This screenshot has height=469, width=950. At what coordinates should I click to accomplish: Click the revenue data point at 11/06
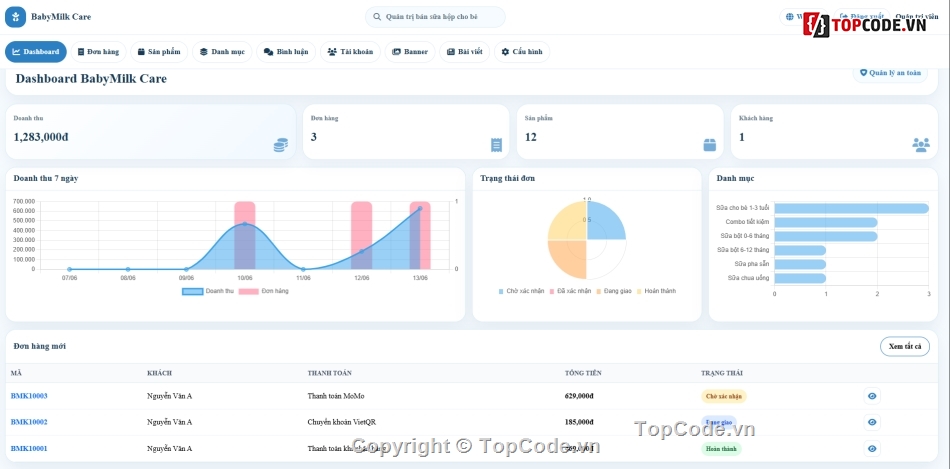303,269
